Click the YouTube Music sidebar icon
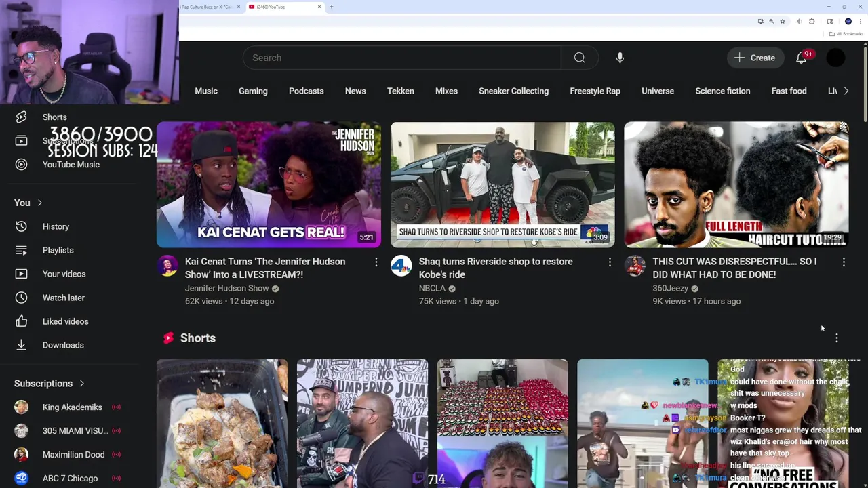This screenshot has height=488, width=868. [22, 164]
